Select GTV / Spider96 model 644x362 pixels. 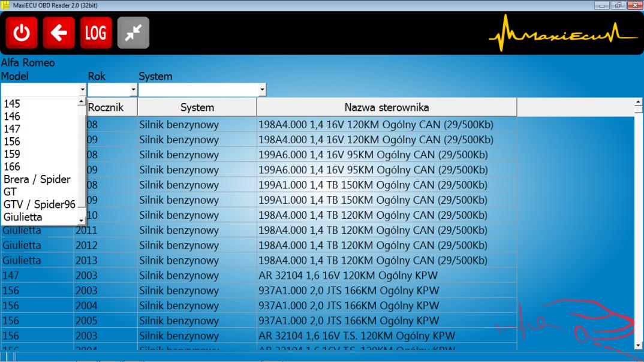tap(40, 204)
